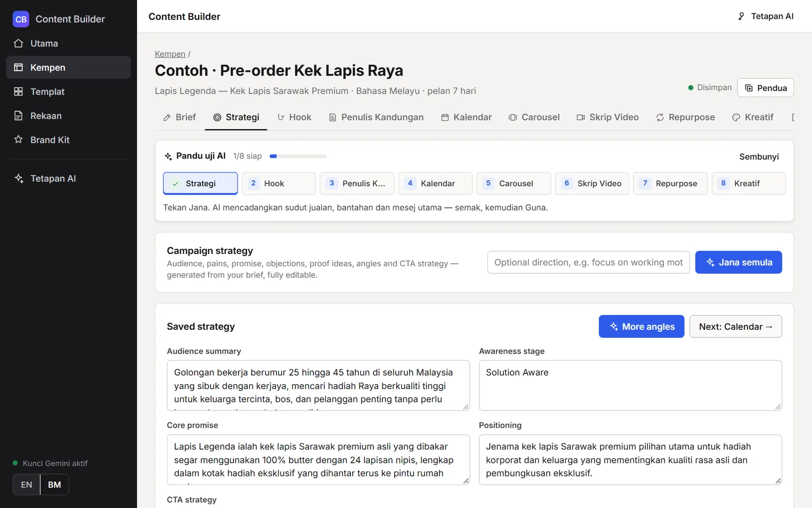Switch the language to EN
This screenshot has height=508, width=812.
click(x=26, y=485)
